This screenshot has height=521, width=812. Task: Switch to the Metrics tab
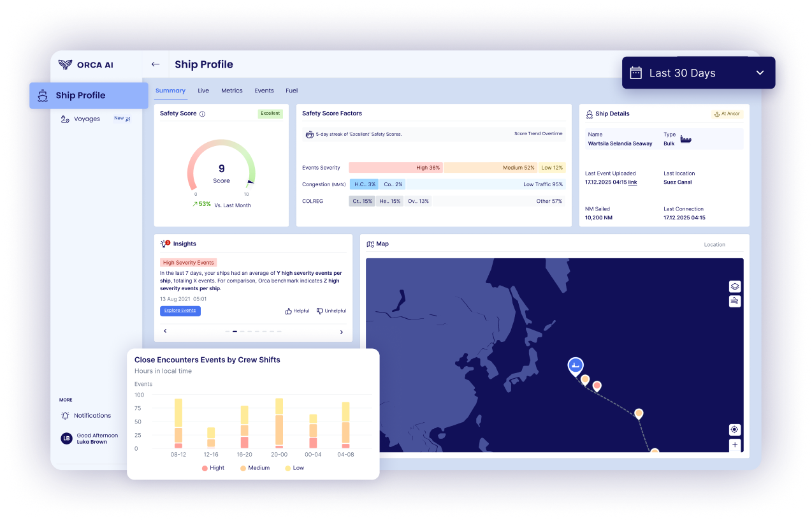tap(232, 91)
